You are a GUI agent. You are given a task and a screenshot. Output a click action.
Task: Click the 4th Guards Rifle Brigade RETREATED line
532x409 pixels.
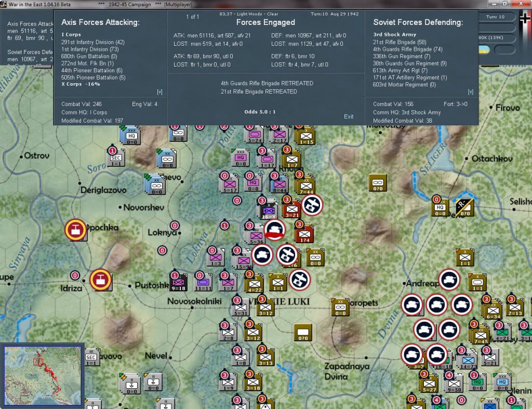click(x=267, y=83)
